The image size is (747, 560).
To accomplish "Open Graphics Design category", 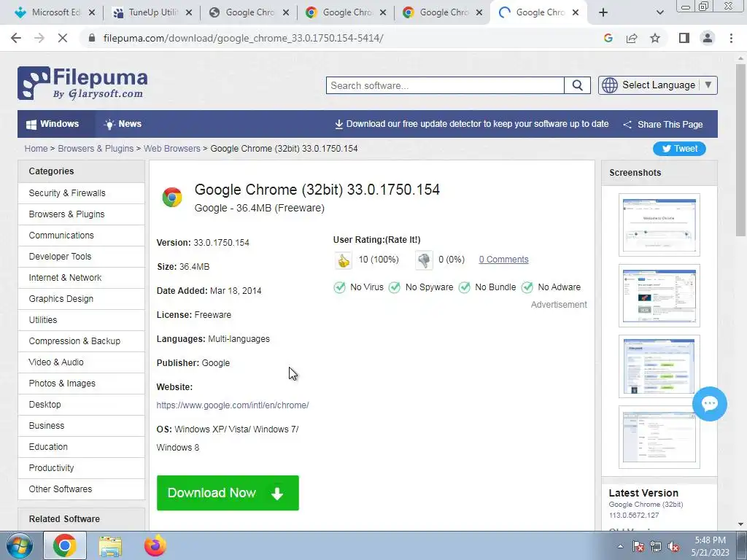I will click(x=82, y=298).
